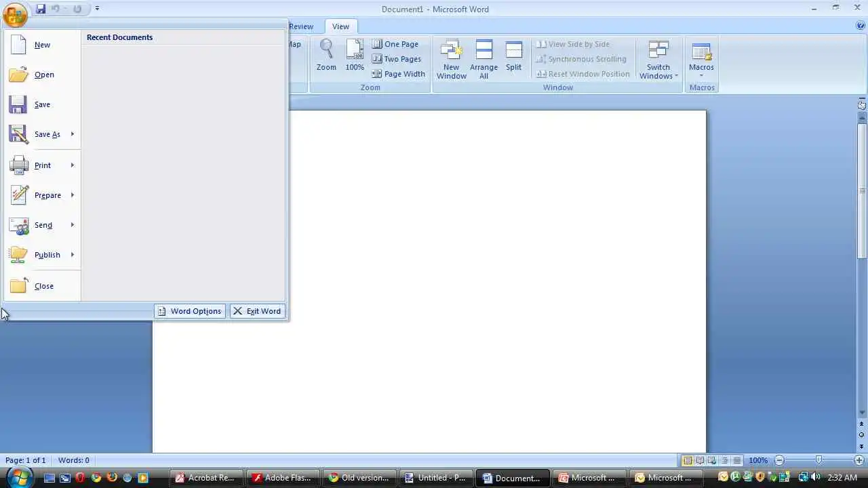Viewport: 868px width, 488px height.
Task: Switch to Draft view in status bar
Action: pyautogui.click(x=736, y=460)
